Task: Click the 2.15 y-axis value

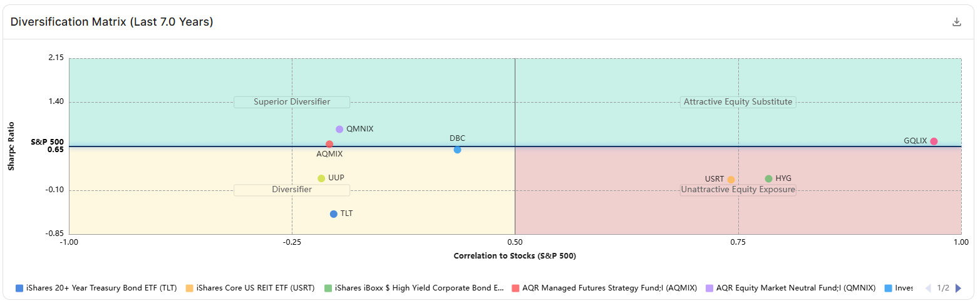Action: (56, 58)
